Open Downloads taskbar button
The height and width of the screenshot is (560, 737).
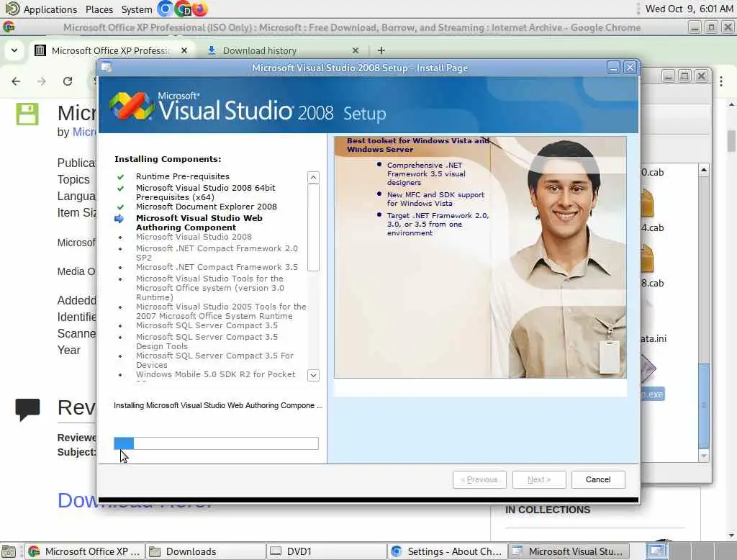click(205, 551)
